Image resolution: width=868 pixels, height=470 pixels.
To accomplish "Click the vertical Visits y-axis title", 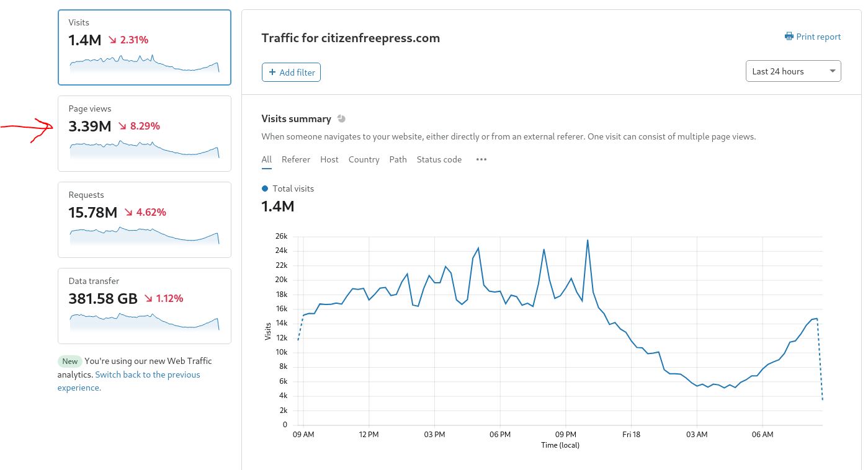I will (268, 330).
